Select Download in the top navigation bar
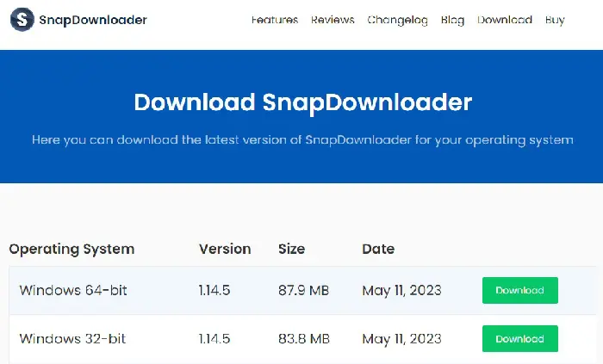Viewport: 603px width, 364px height. (x=505, y=20)
